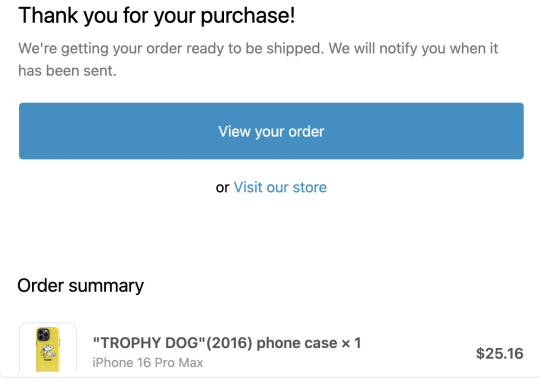Click the blue View your order button
Viewport: 540px width, 381px height.
271,131
